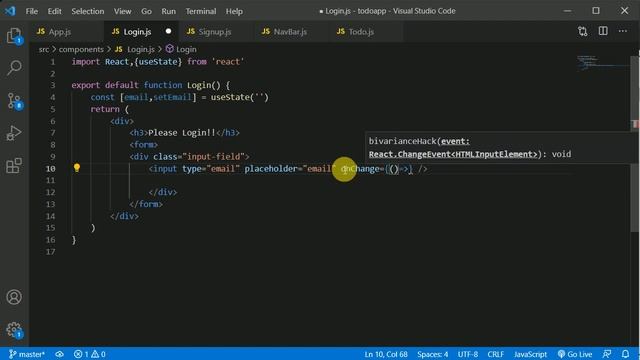This screenshot has height=360, width=640.
Task: Open the errors and warnings indicator
Action: (89, 354)
